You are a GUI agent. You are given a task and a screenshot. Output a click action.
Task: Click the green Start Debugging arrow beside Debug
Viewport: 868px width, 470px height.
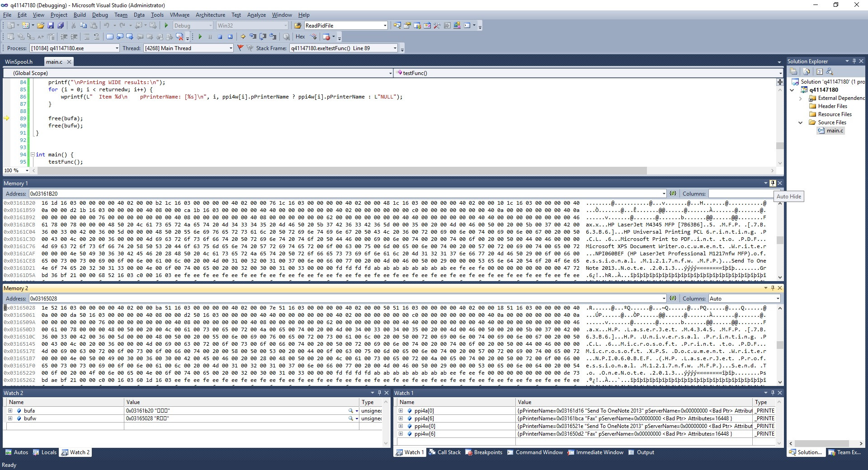[166, 25]
